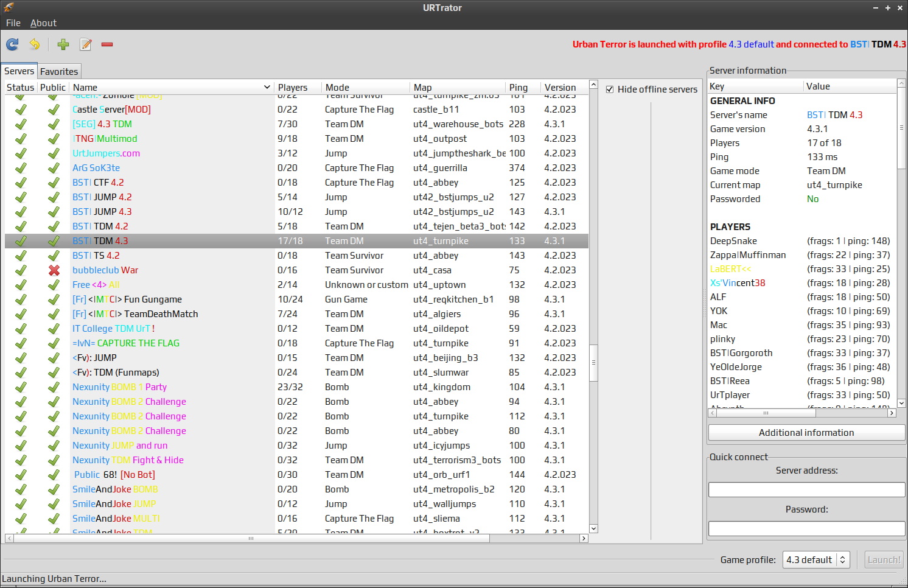The height and width of the screenshot is (588, 908).
Task: Toggle the Hide offline servers checkbox
Action: (x=610, y=89)
